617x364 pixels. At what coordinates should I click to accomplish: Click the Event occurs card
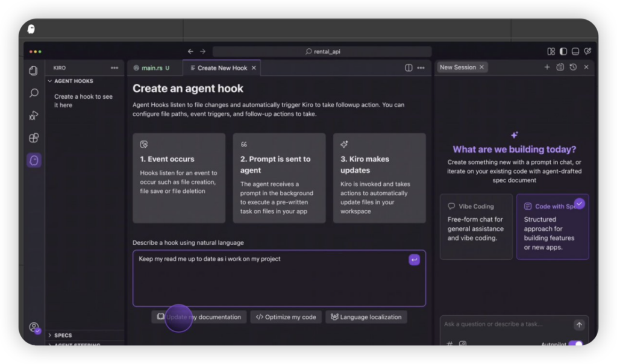click(x=179, y=178)
